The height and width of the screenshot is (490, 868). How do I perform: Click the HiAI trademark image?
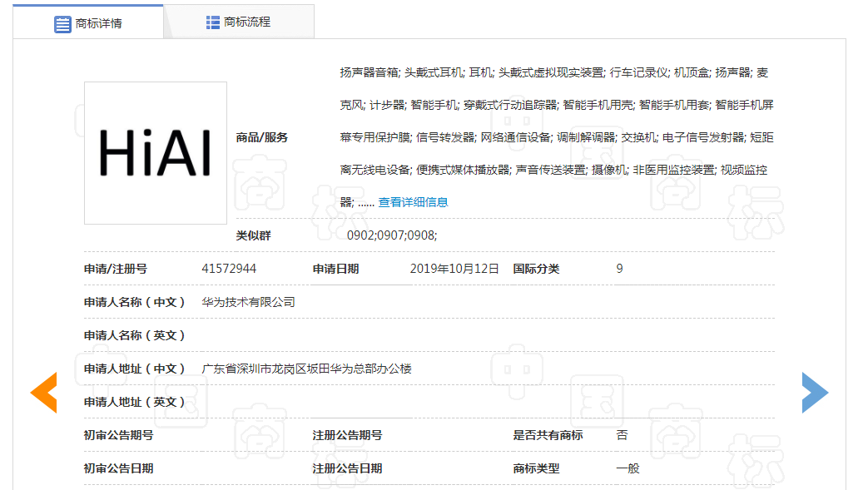point(155,153)
